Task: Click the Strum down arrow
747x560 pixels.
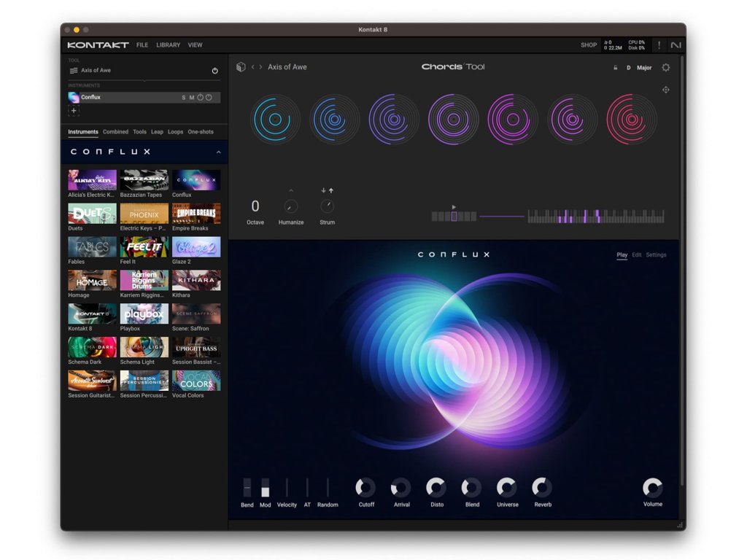Action: coord(323,190)
